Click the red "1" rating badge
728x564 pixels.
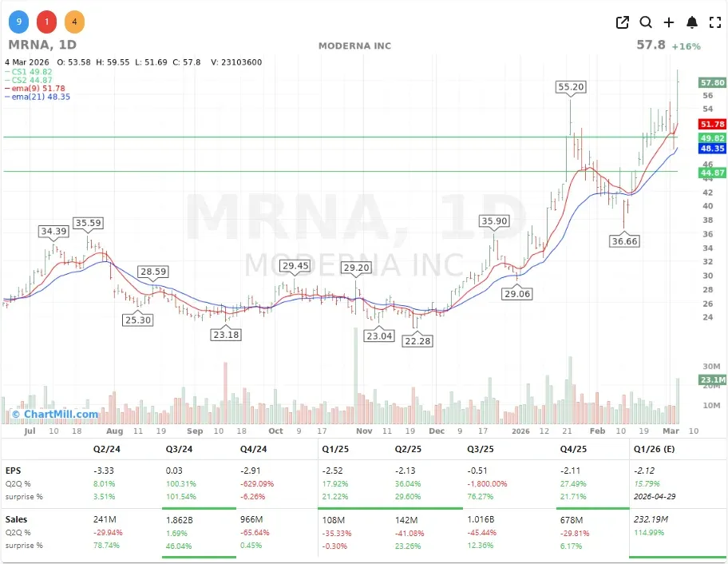pos(46,22)
